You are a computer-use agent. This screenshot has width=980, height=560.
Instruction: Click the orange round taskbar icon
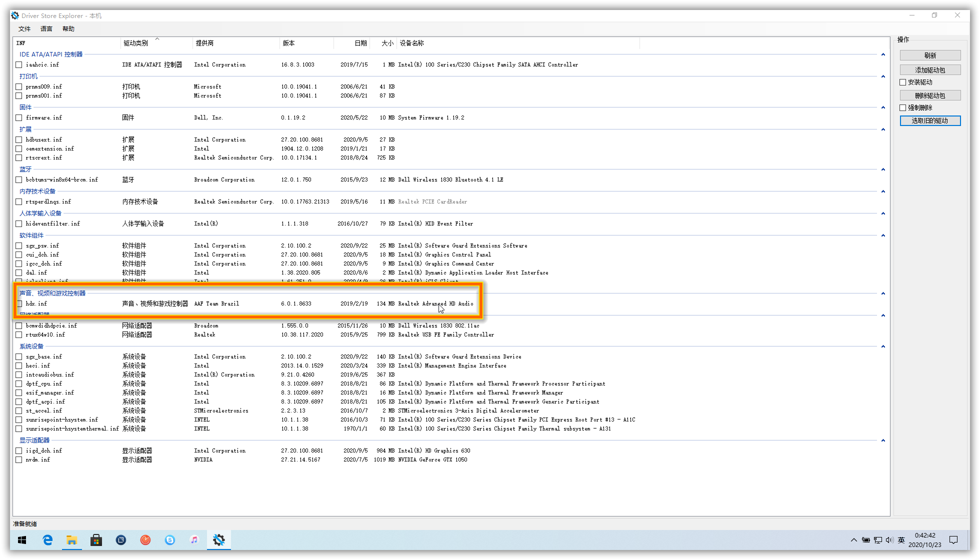click(145, 540)
